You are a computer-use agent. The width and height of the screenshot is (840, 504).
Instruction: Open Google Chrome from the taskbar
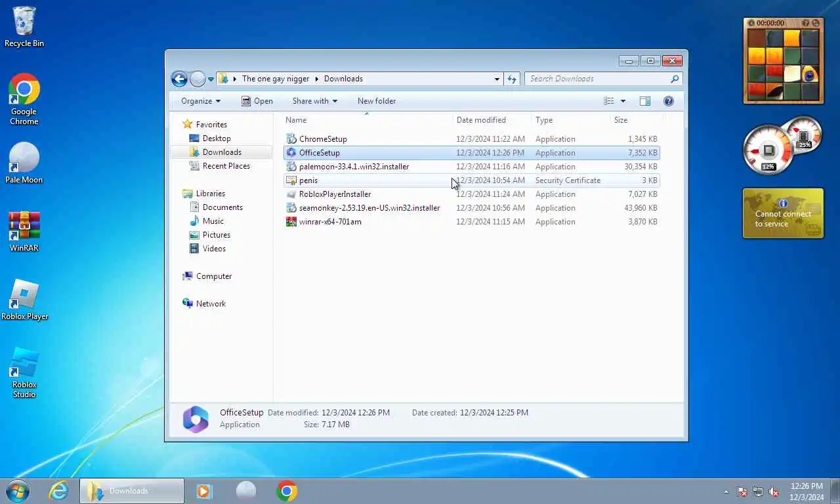click(286, 491)
